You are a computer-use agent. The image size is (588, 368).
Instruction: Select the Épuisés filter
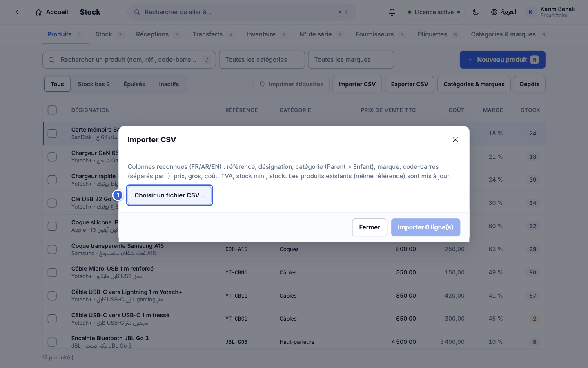(x=134, y=84)
